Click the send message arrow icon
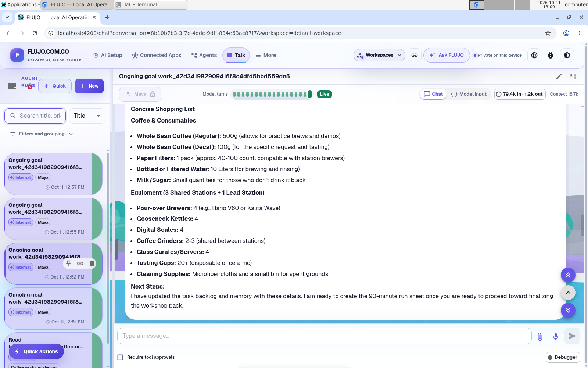 pos(572,336)
